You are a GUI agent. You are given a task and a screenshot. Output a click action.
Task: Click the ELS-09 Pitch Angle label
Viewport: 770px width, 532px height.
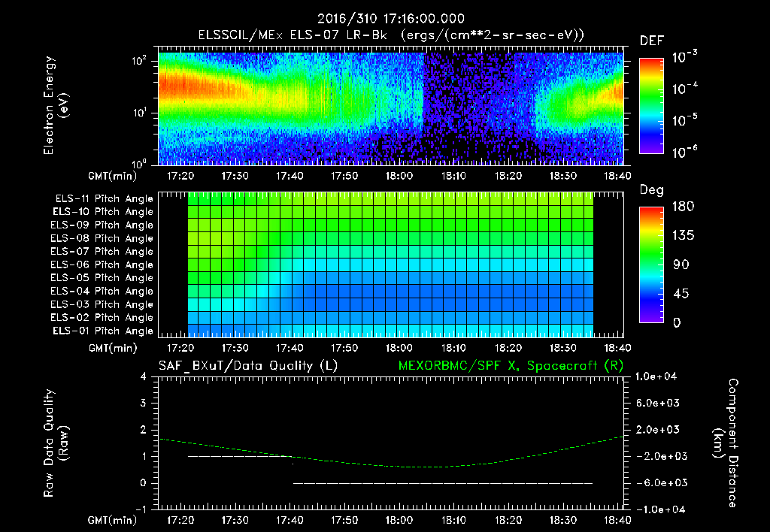(x=102, y=225)
